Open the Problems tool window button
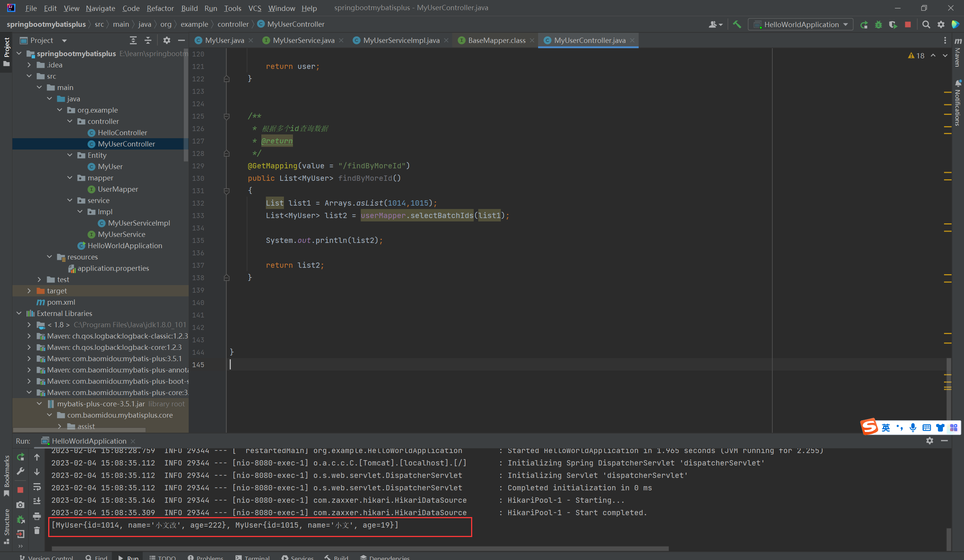 click(x=206, y=557)
